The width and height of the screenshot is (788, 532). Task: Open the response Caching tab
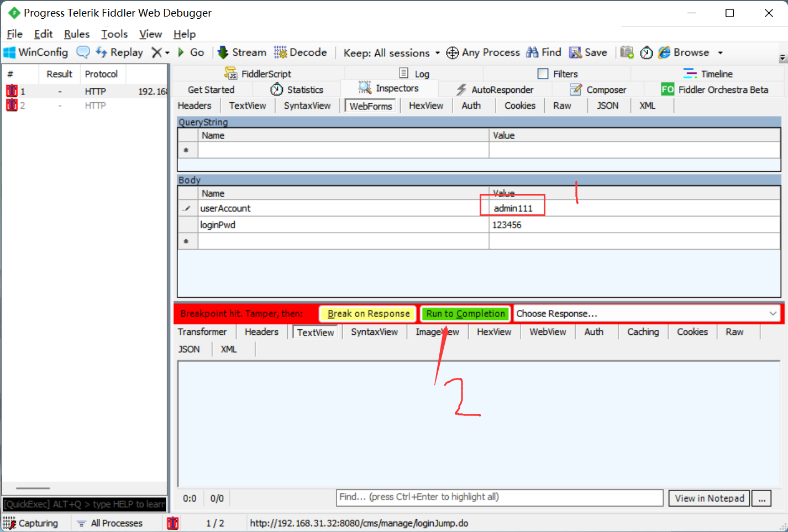point(643,331)
